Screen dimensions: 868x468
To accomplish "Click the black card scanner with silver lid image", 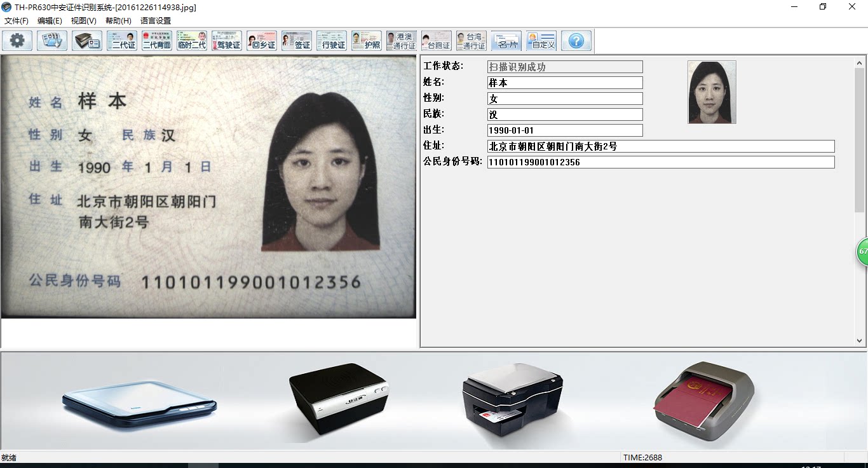I will click(513, 399).
